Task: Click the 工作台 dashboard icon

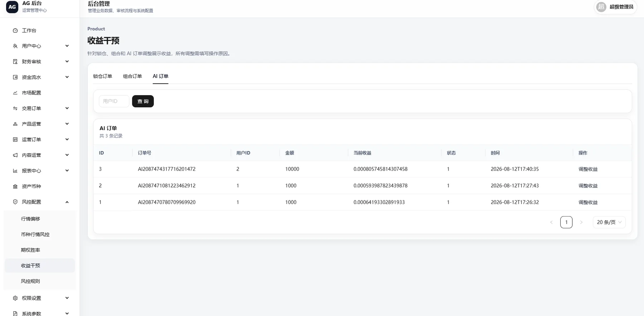Action: click(15, 30)
